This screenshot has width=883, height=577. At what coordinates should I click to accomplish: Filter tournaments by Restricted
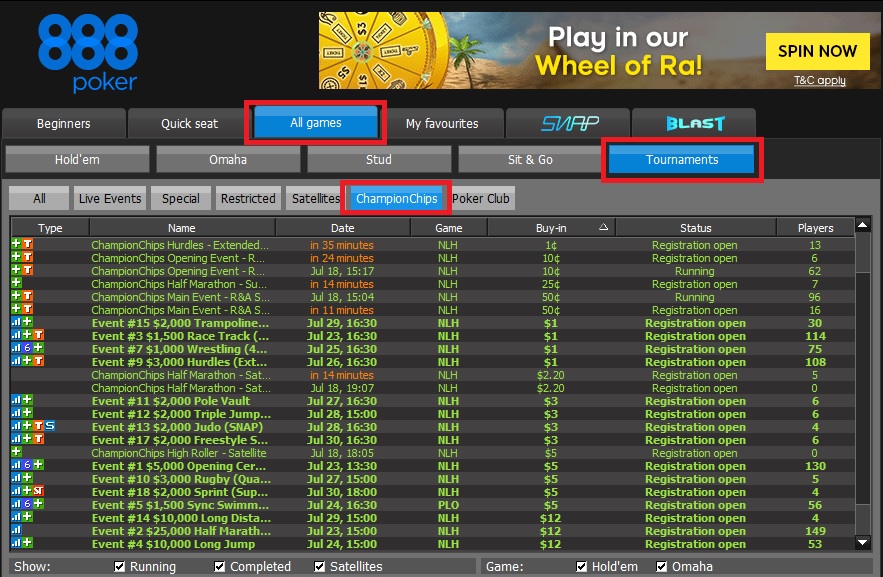[x=248, y=198]
